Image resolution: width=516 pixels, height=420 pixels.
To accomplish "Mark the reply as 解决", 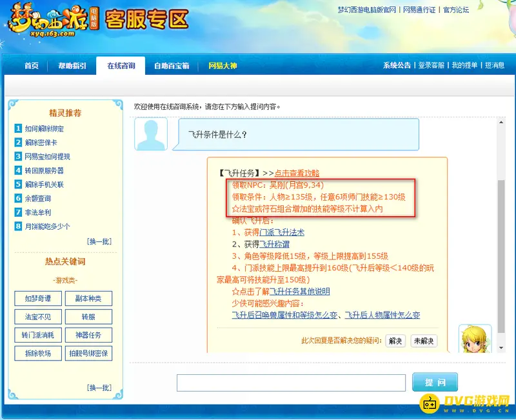I will [x=395, y=341].
